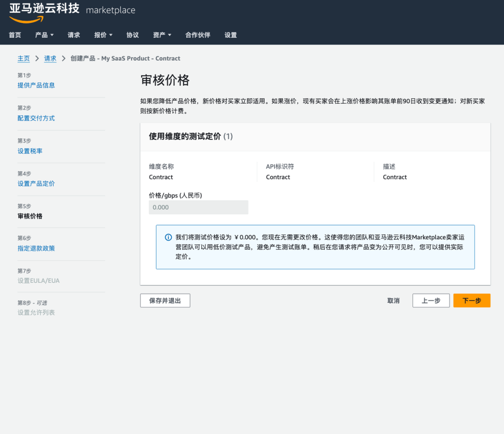This screenshot has height=434, width=504.
Task: Navigate to step 设置税率
Action: pyautogui.click(x=30, y=150)
